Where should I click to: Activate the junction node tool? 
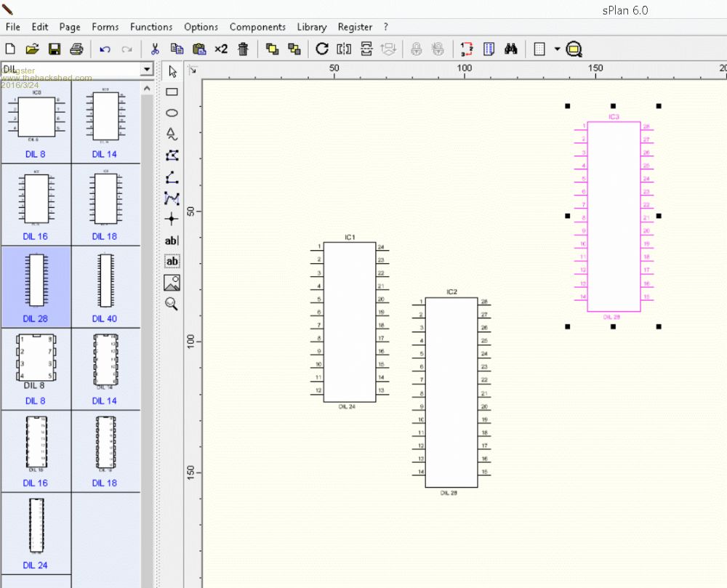click(x=172, y=219)
